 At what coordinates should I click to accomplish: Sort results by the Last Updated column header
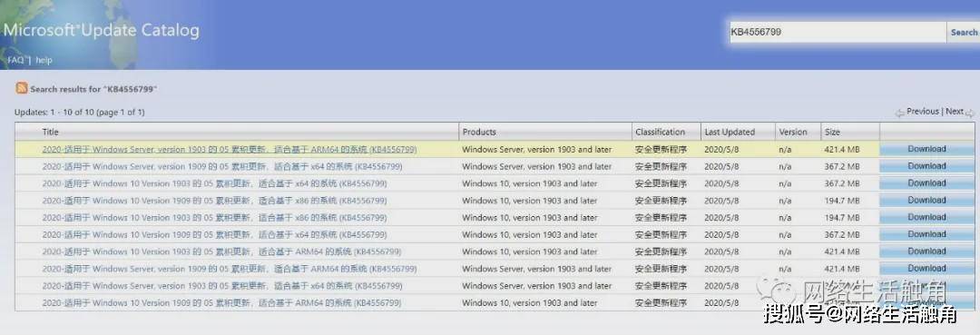[x=730, y=132]
